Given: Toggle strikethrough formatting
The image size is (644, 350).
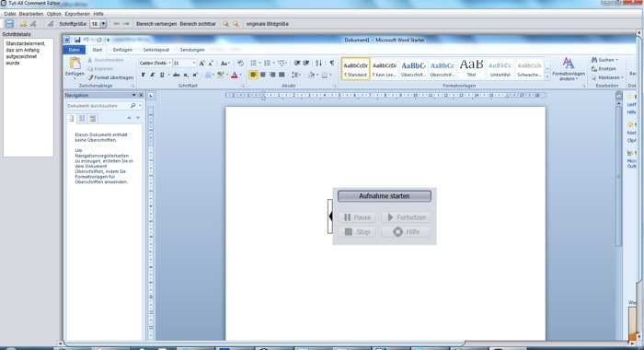Looking at the screenshot, I should (177, 75).
